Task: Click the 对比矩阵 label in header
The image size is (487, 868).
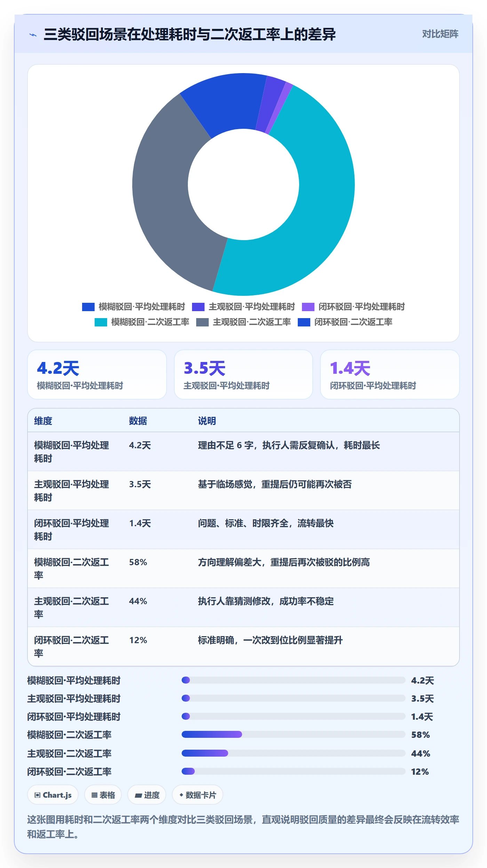Action: 440,34
